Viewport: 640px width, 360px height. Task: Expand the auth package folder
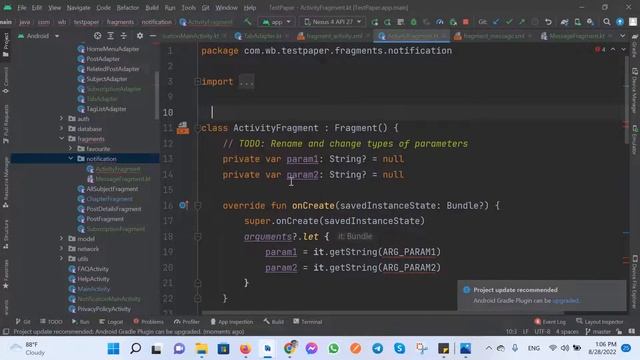click(x=61, y=119)
